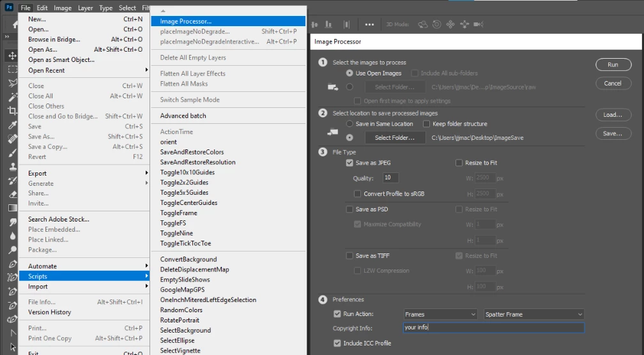Check the Save as TIFF checkbox
Screen dimensions: 644x355
point(349,255)
